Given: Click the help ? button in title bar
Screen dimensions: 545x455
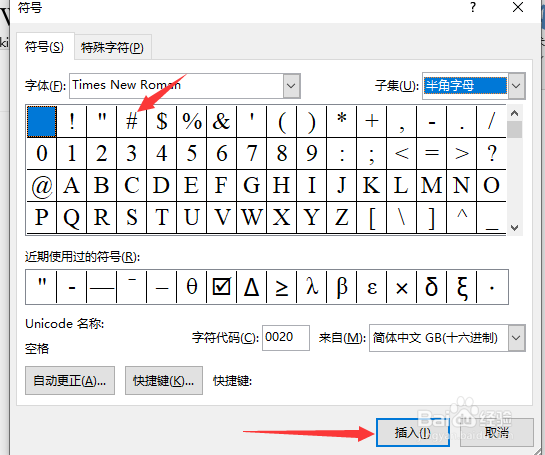Looking at the screenshot, I should [473, 7].
